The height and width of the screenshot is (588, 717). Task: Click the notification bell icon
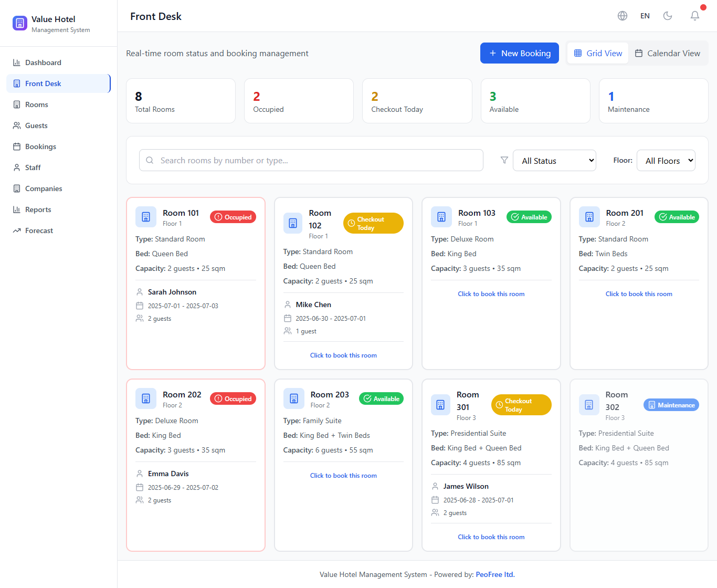[x=694, y=16]
